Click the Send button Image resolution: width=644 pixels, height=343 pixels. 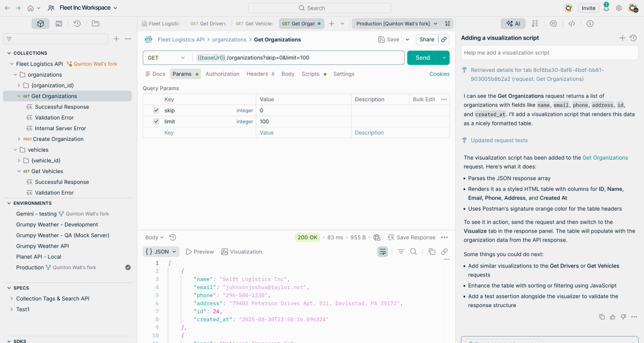(x=423, y=57)
